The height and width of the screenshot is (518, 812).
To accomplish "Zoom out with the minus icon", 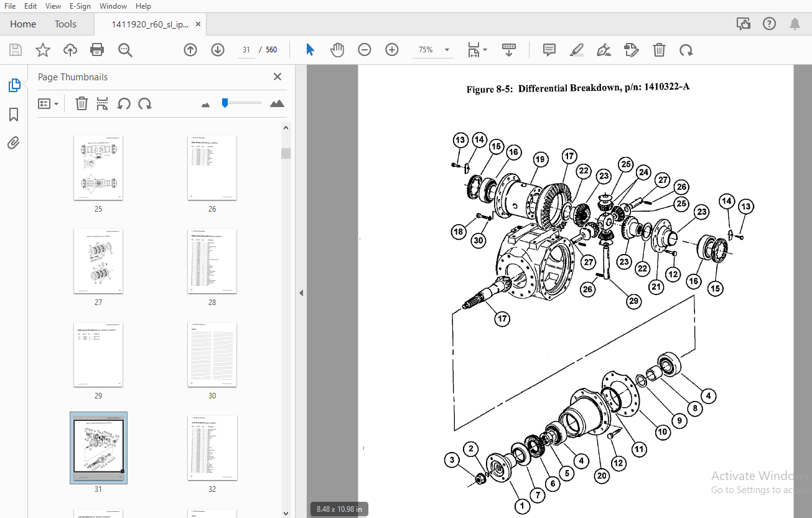I will coord(365,50).
